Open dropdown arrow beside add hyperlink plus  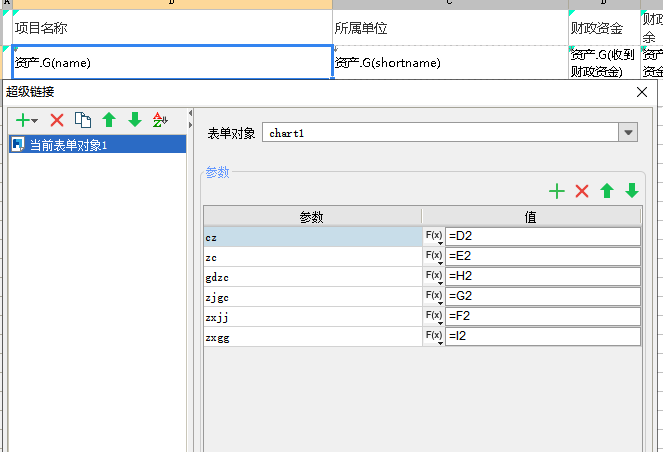[35, 121]
